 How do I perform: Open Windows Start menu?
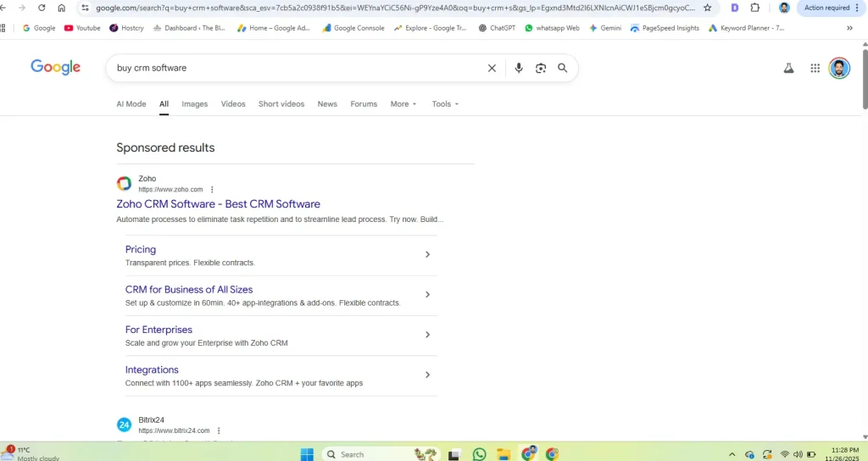coord(307,454)
